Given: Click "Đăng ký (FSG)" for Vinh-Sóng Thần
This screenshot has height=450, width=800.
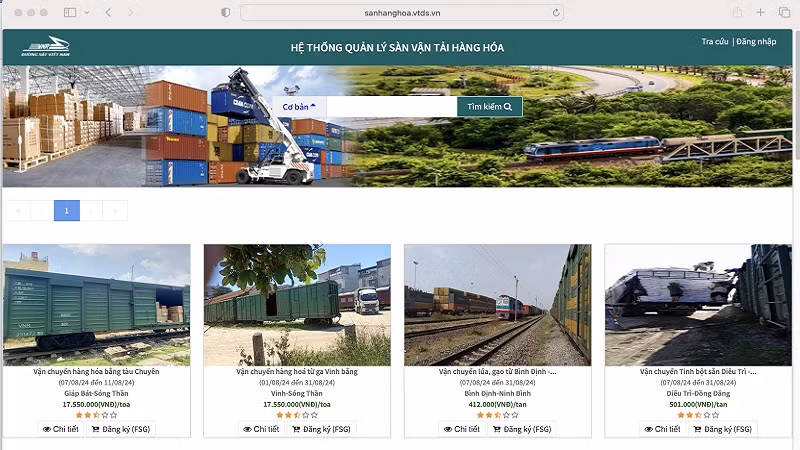Looking at the screenshot, I should (320, 429).
